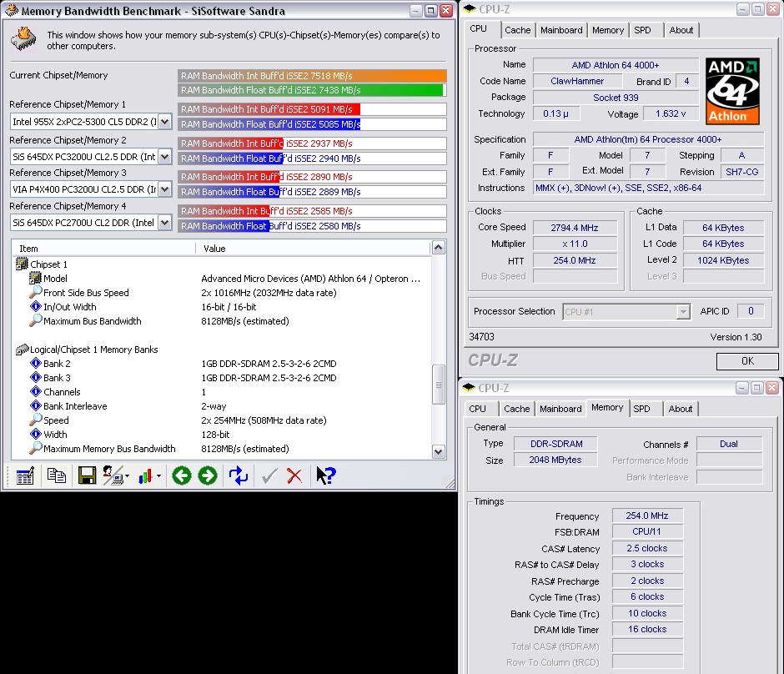The height and width of the screenshot is (674, 784).
Task: Click the green Forward arrow icon
Action: 208,475
